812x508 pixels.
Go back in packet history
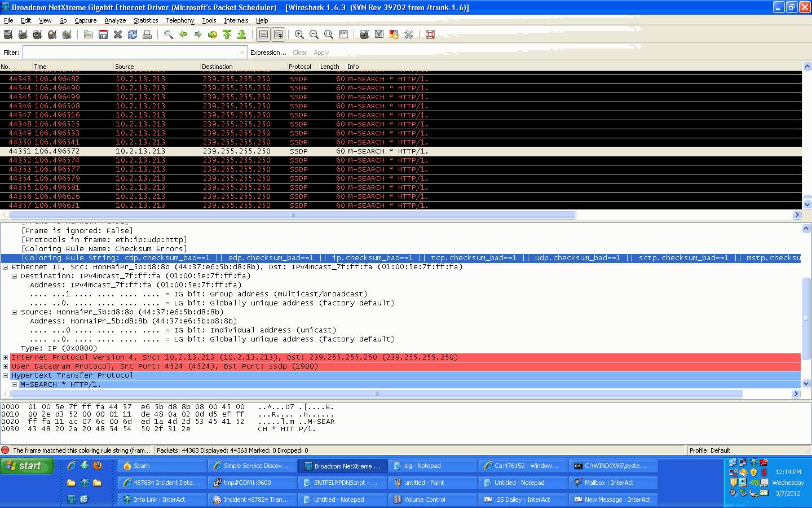[x=183, y=34]
